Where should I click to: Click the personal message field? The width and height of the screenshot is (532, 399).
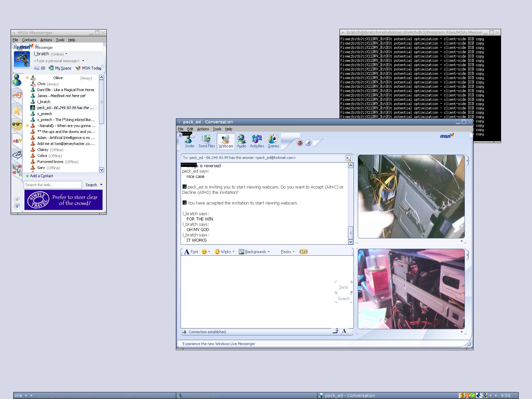(57, 61)
